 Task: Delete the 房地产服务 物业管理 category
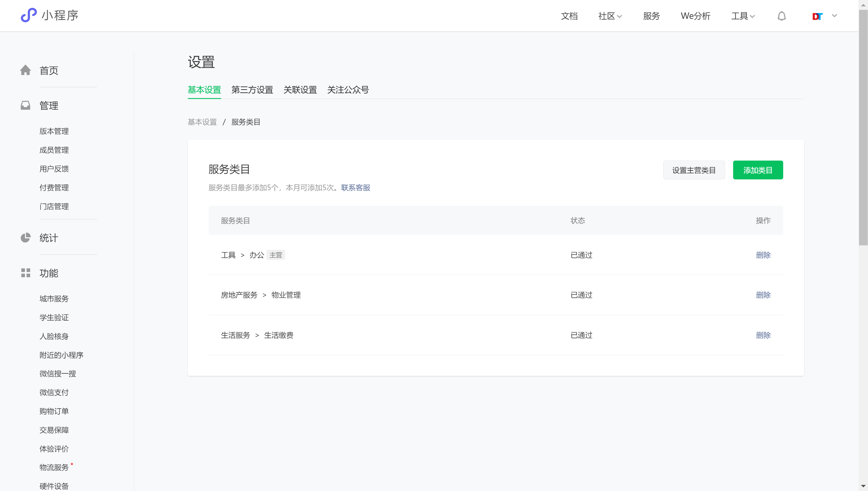point(763,295)
